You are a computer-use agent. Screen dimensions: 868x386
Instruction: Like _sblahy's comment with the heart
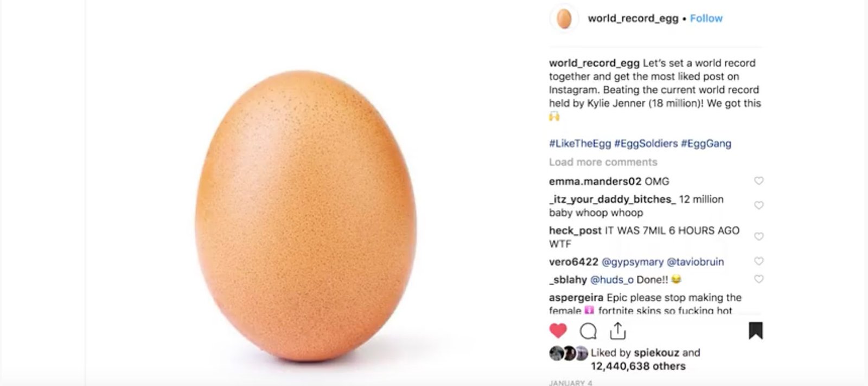click(x=759, y=279)
